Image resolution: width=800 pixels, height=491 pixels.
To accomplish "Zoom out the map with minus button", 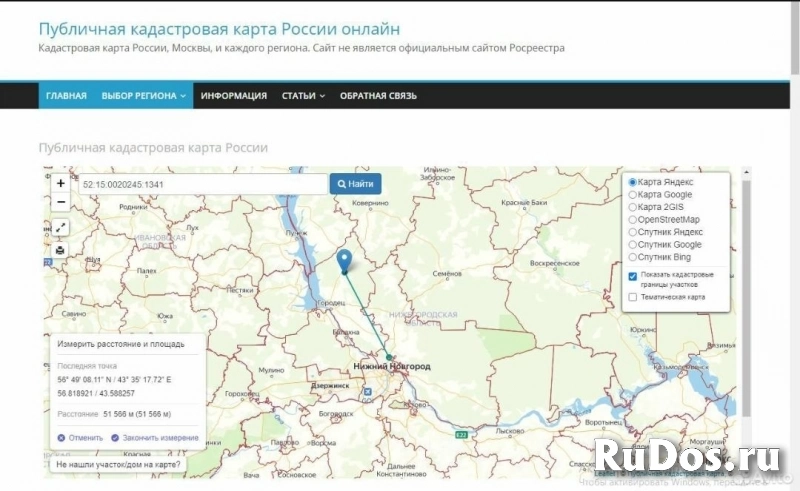I will click(61, 202).
